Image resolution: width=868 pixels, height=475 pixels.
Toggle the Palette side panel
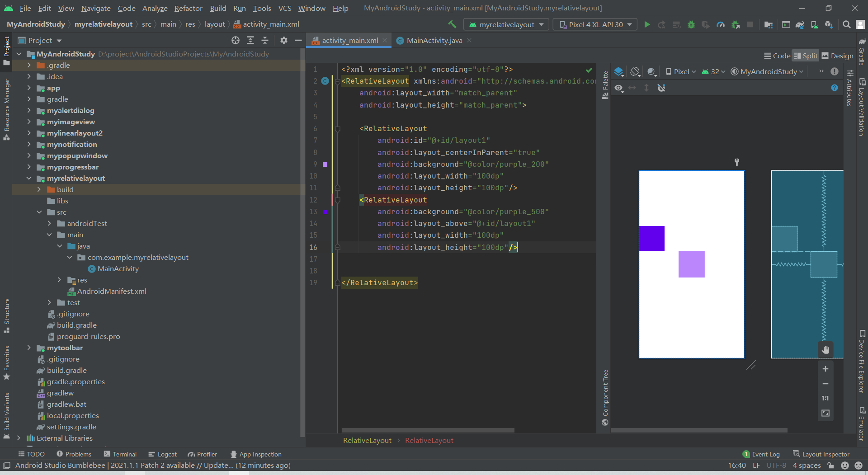pos(605,85)
